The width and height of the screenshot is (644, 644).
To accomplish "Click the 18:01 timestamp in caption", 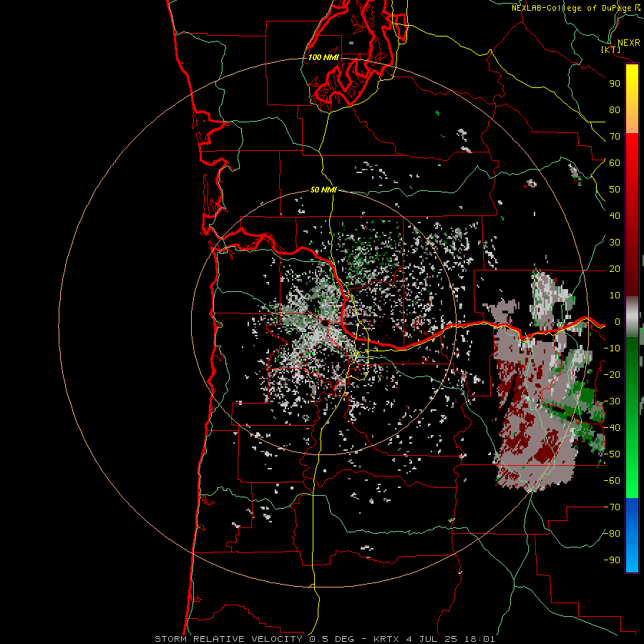I will coord(479,639).
